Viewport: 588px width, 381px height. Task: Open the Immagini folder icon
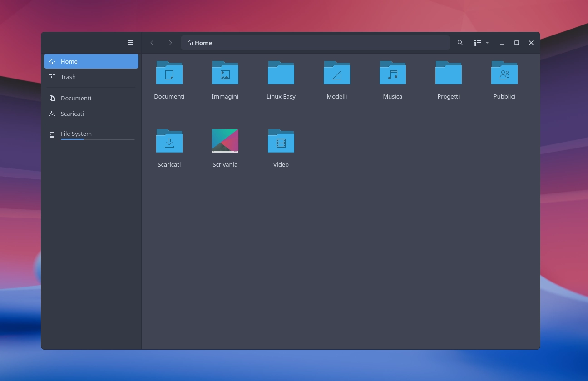tap(225, 73)
